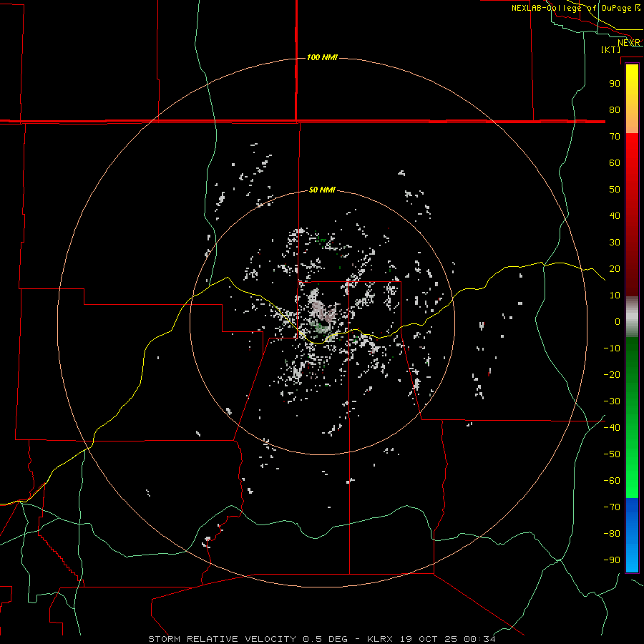This screenshot has height=644, width=644.
Task: Click the 60 value on velocity scale
Action: pyautogui.click(x=615, y=163)
